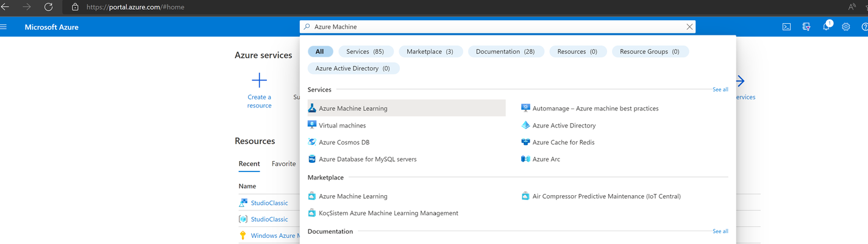Filter results by Services (85)

366,52
